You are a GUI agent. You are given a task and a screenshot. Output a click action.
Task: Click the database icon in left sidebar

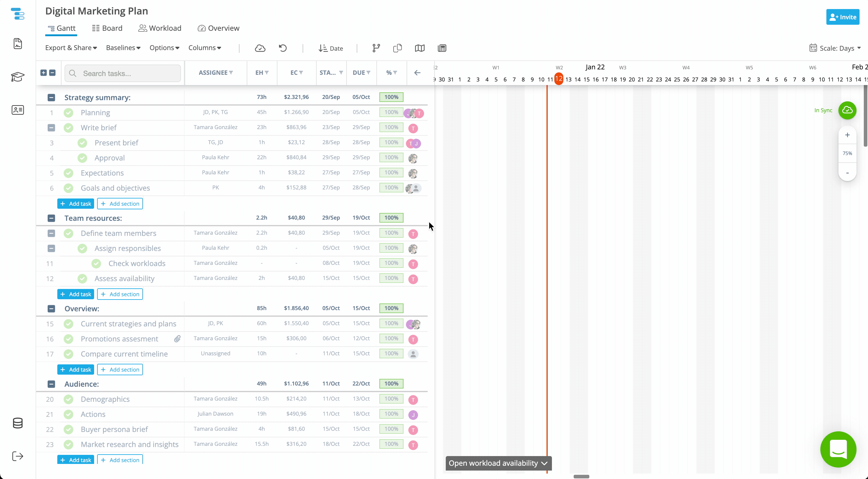tap(17, 423)
